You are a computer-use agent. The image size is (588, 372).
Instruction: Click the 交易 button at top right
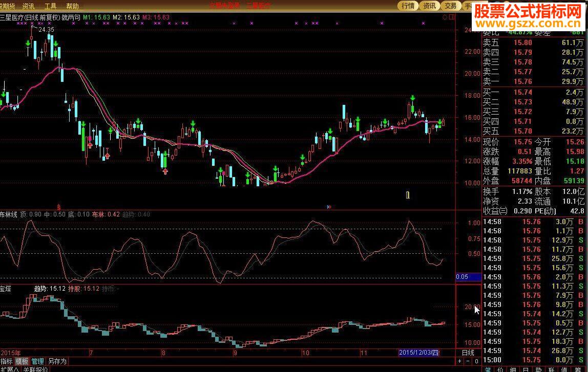click(x=450, y=6)
